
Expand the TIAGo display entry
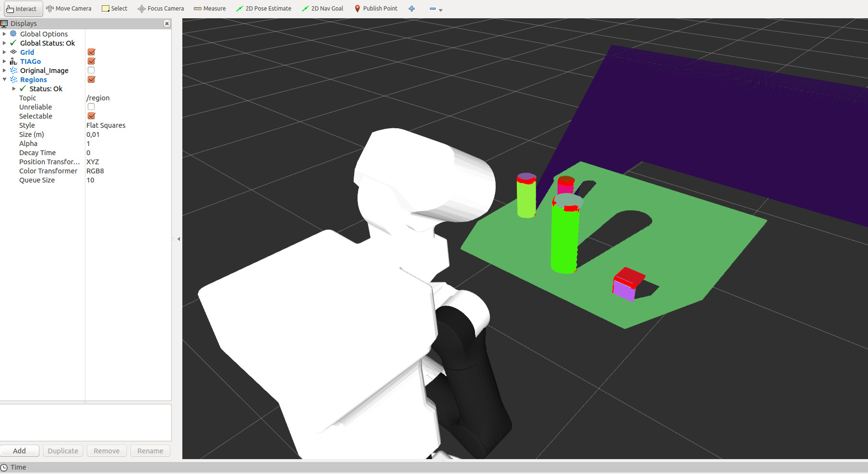tap(4, 61)
